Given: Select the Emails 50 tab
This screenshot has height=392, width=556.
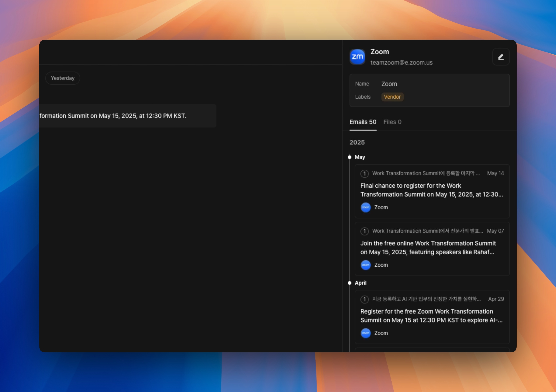Looking at the screenshot, I should [363, 122].
